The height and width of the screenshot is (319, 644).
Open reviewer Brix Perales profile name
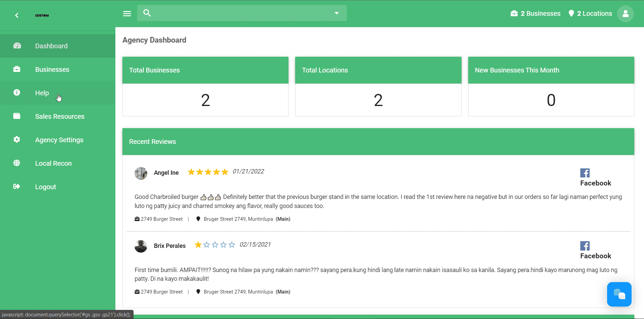pos(170,246)
